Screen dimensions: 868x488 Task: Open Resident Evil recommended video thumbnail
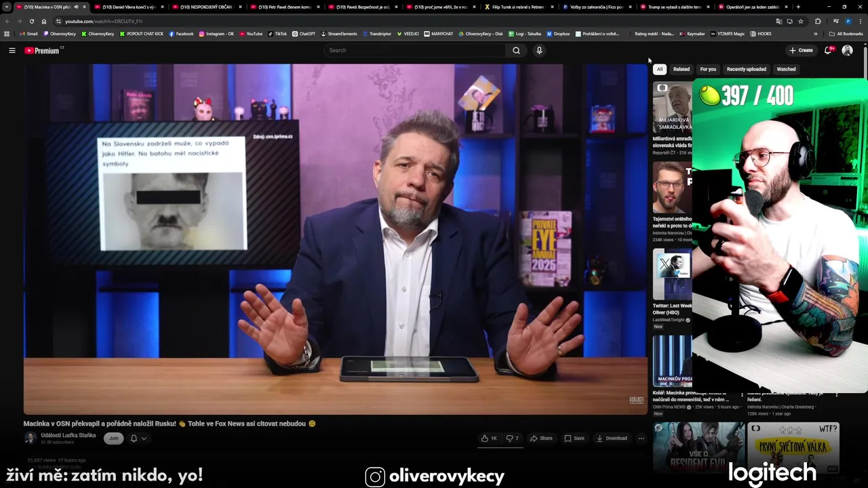(x=698, y=447)
